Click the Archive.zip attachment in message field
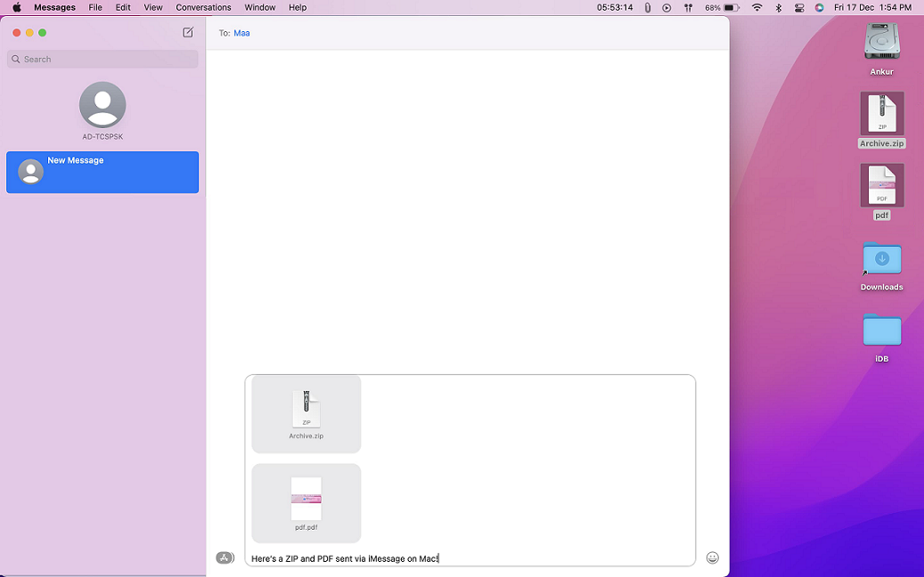 click(x=307, y=414)
